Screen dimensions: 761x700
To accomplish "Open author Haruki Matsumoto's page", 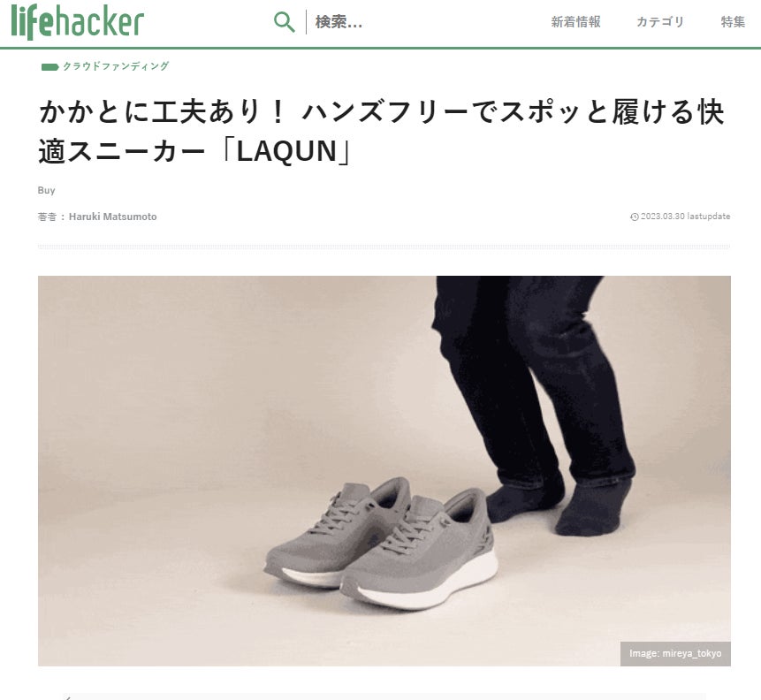I will (112, 217).
